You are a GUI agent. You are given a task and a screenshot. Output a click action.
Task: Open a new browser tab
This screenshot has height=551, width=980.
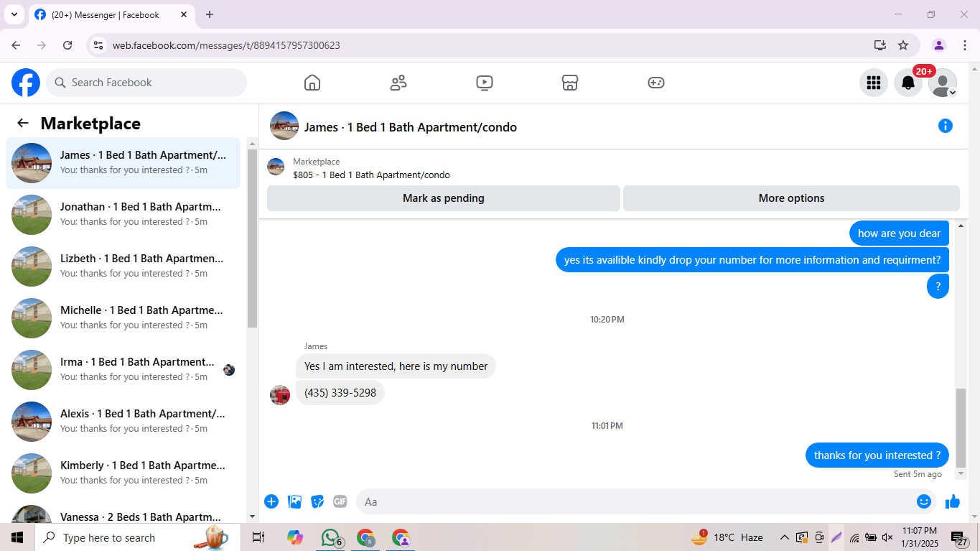click(210, 14)
